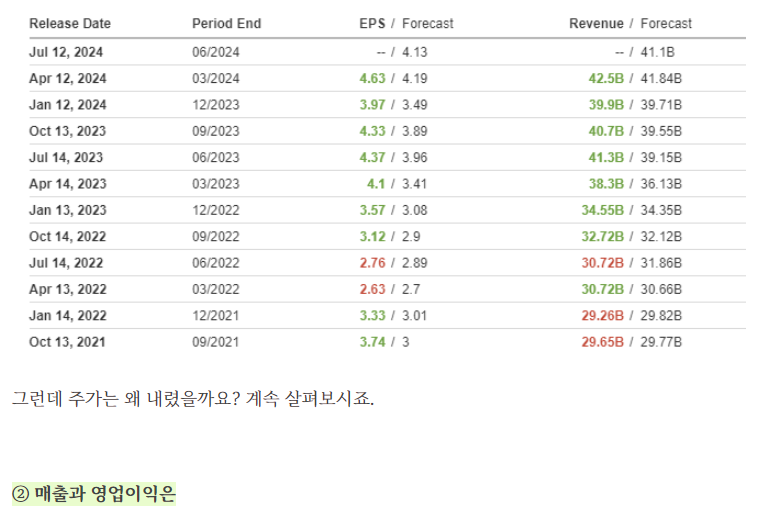Select the Jul 12, 2024 release row
The image size is (767, 523).
387,52
